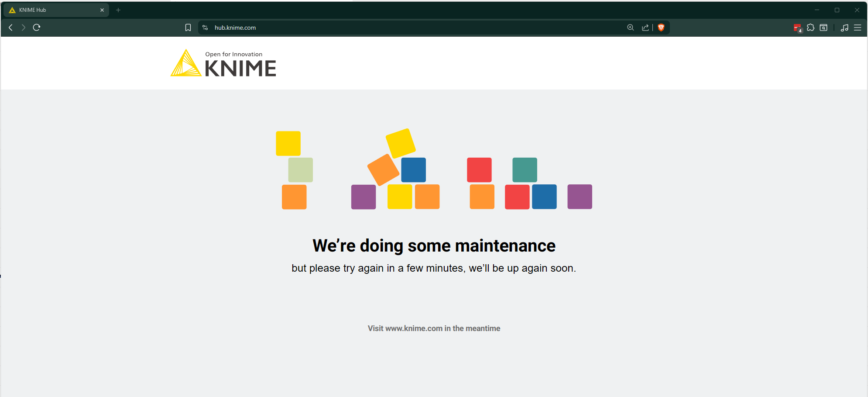Viewport: 868px width, 397px height.
Task: Open the sidebar search panel icon
Action: (823, 28)
